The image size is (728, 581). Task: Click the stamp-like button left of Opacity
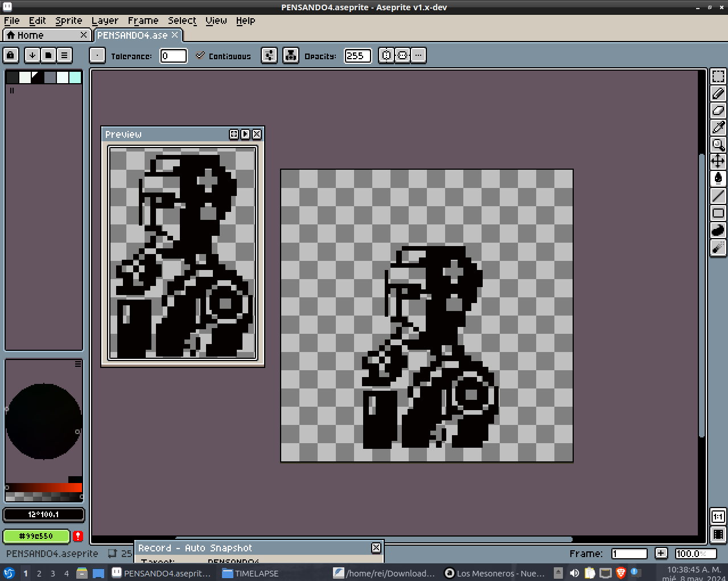(x=291, y=55)
